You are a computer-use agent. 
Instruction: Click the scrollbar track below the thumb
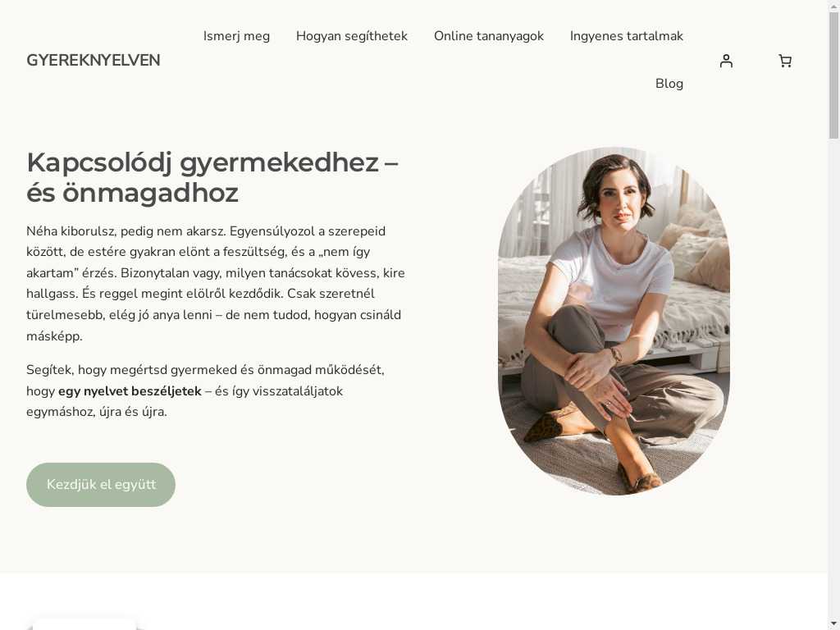[x=833, y=375]
